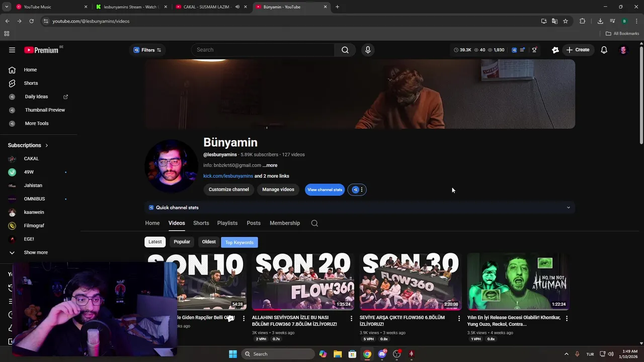This screenshot has height=362, width=644.
Task: Translate this page icon in address bar
Action: click(554, 21)
